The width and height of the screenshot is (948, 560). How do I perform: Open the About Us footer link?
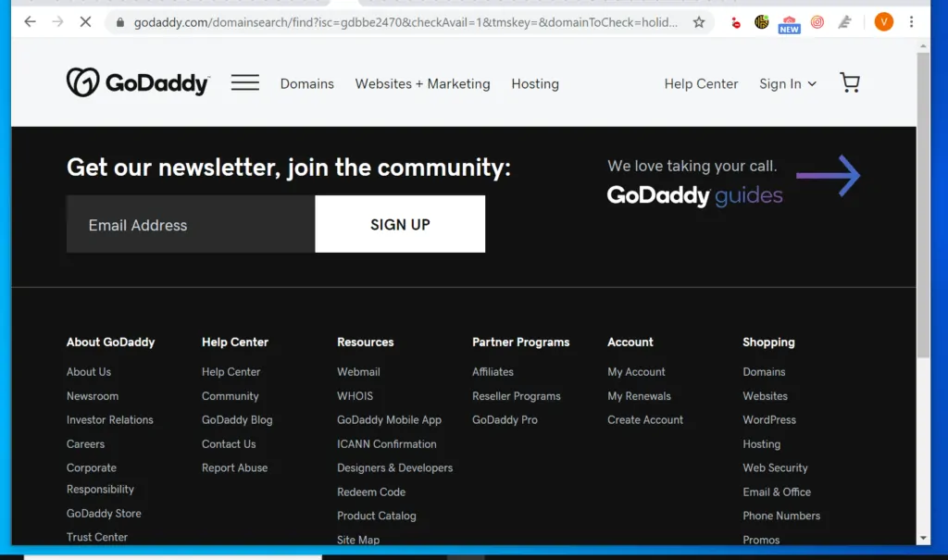point(89,372)
